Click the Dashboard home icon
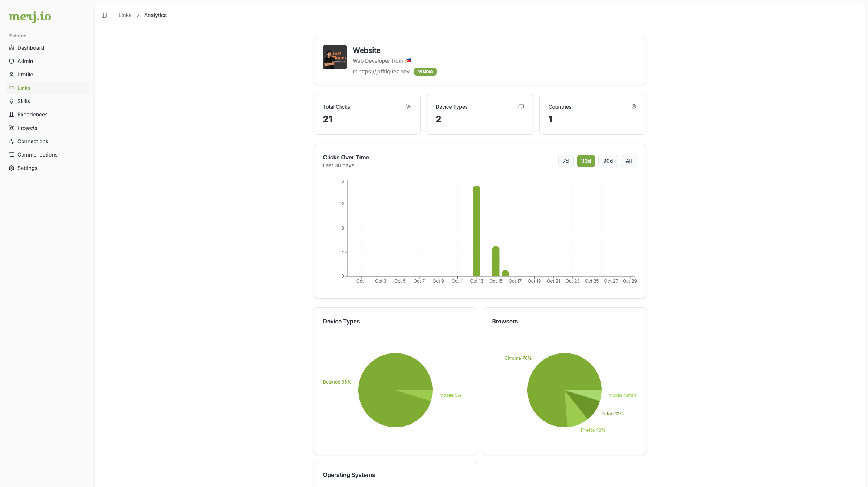 pyautogui.click(x=11, y=48)
